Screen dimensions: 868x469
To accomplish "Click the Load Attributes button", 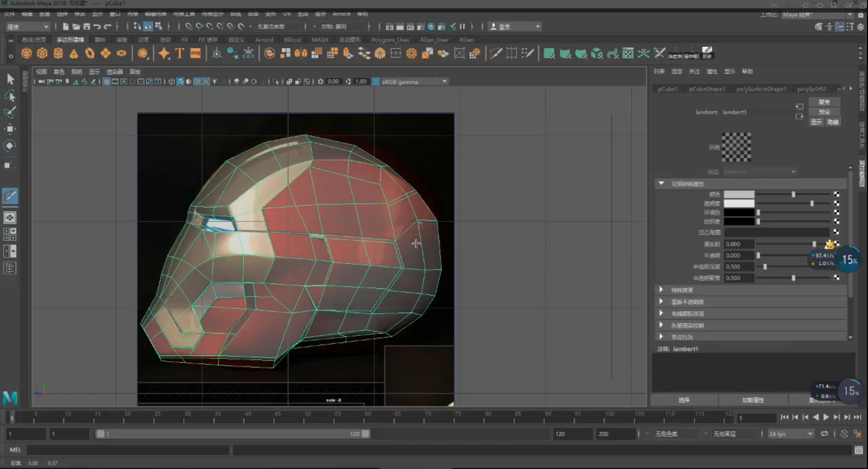I will click(x=753, y=400).
